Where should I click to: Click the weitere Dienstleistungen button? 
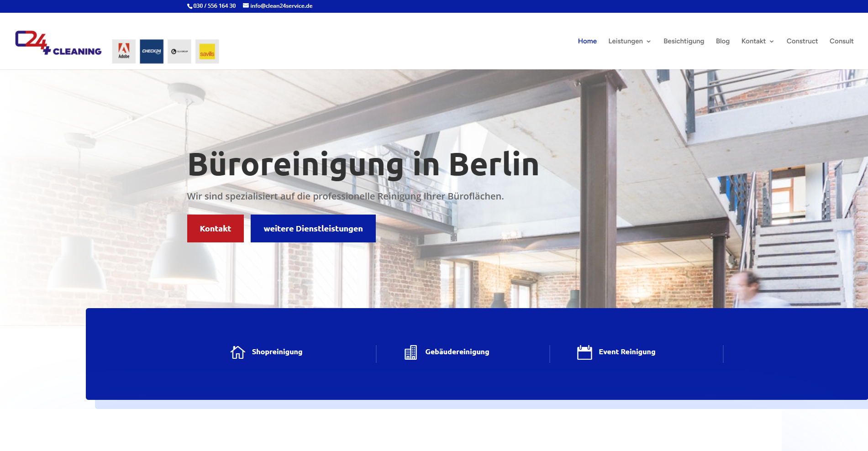click(313, 229)
